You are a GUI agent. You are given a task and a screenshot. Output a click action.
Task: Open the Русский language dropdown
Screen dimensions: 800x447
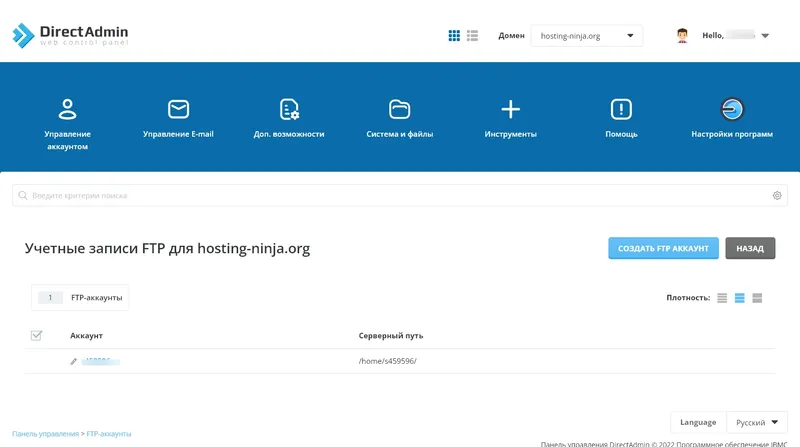coord(757,423)
